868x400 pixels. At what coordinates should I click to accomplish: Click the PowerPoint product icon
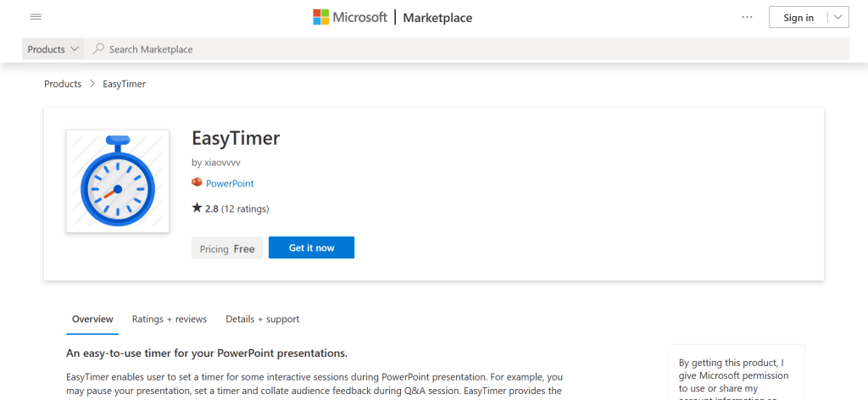(198, 183)
